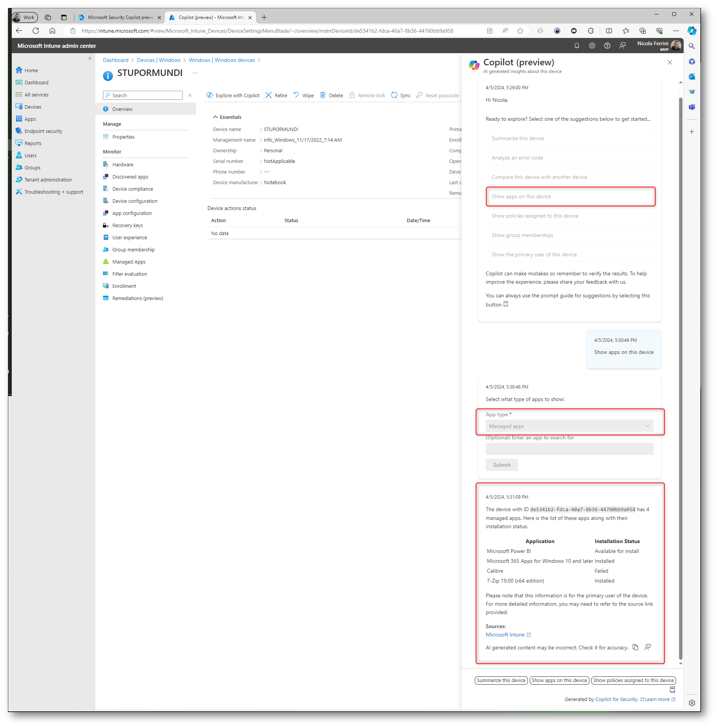Image resolution: width=717 pixels, height=728 pixels.
Task: Open the Microsoft Intune source link
Action: (x=508, y=635)
